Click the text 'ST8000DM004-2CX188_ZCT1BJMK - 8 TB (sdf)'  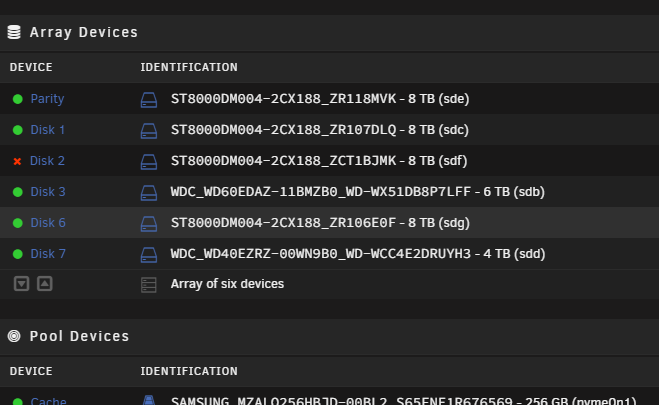(x=319, y=161)
